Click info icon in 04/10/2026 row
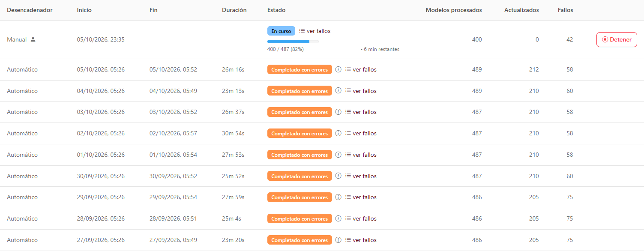This screenshot has width=644, height=251. click(x=338, y=91)
